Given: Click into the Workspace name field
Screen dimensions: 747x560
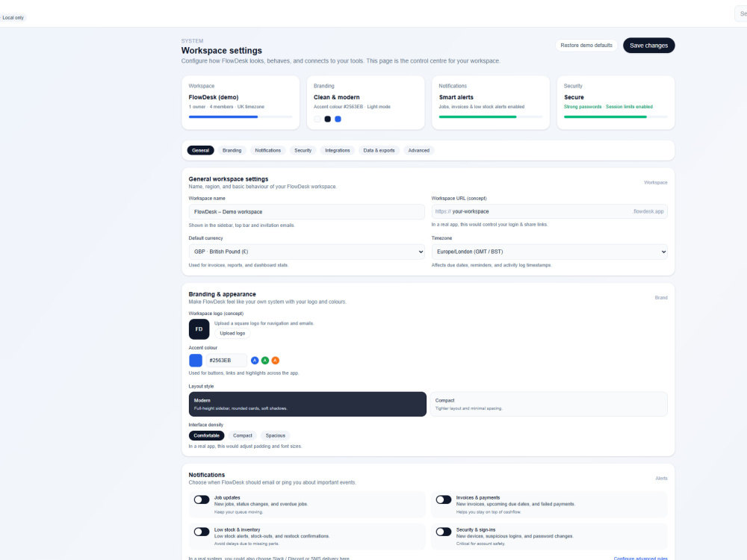Looking at the screenshot, I should (306, 212).
